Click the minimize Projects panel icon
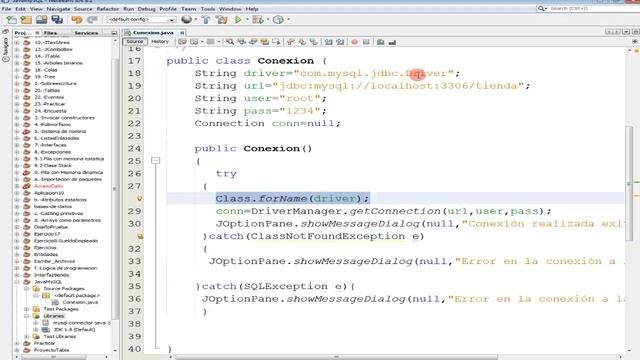This screenshot has height=360, width=640. click(114, 33)
